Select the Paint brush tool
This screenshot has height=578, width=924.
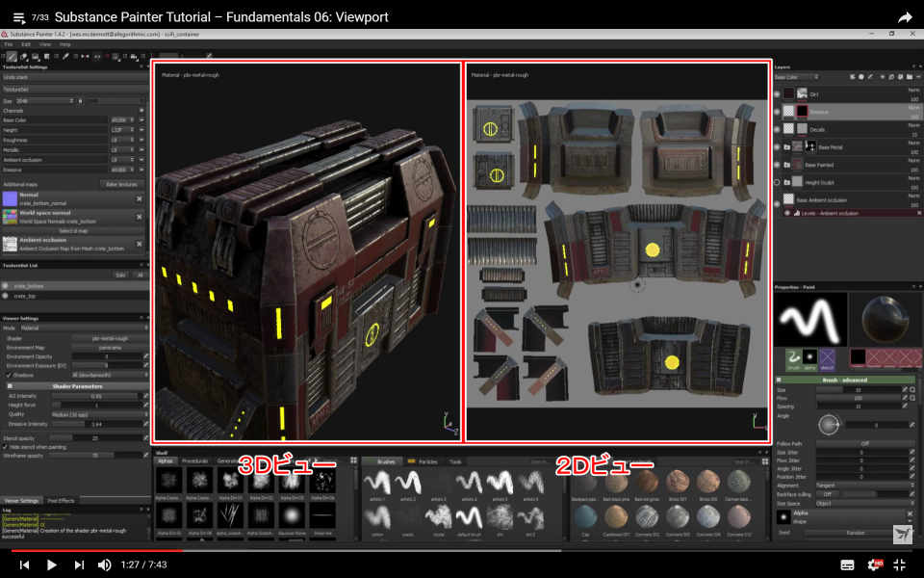[12, 57]
